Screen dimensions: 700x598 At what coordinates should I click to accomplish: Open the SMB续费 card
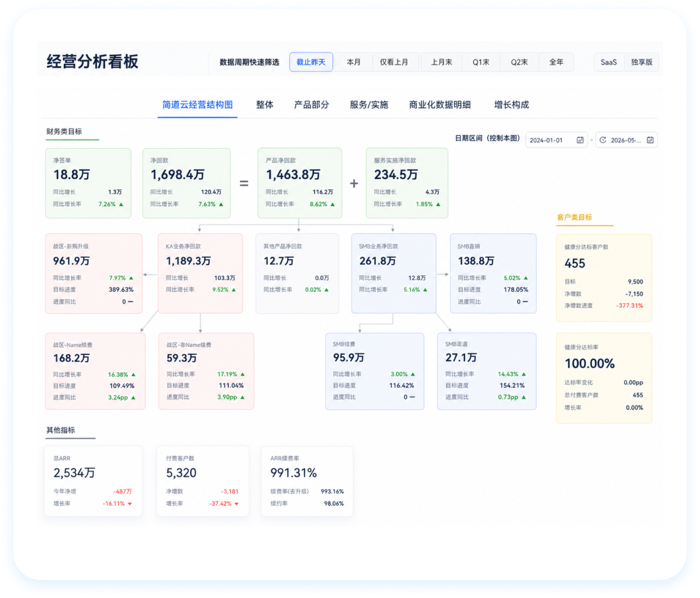375,371
